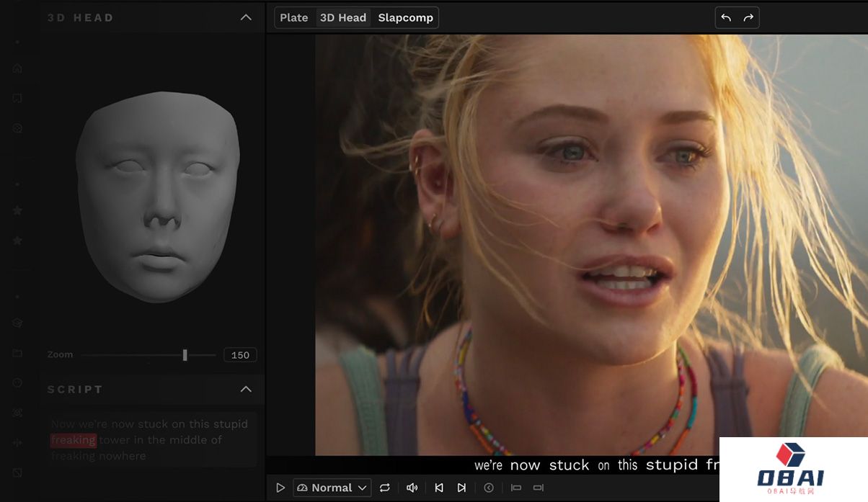Click the Zoom value field showing 150
This screenshot has width=868, height=502.
coord(240,355)
